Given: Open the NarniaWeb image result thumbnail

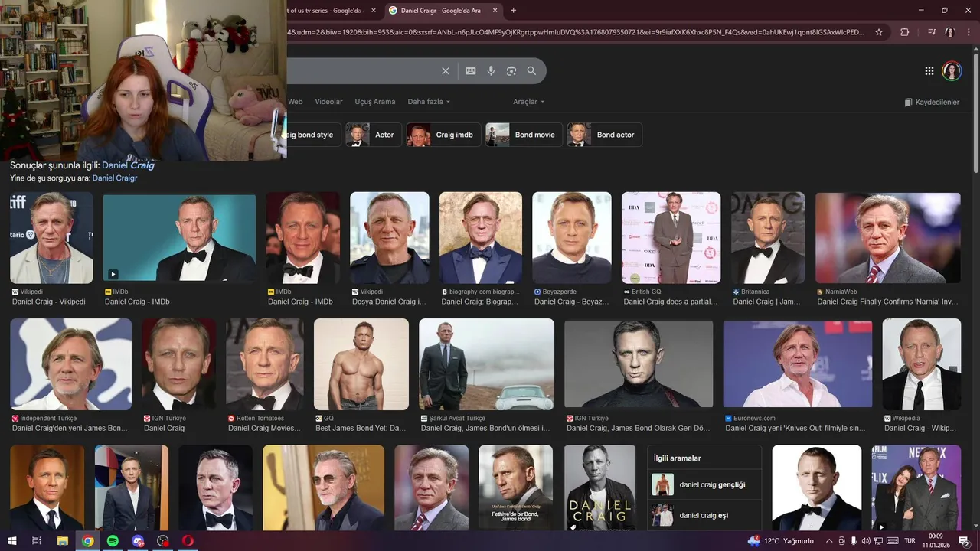Looking at the screenshot, I should coord(888,238).
